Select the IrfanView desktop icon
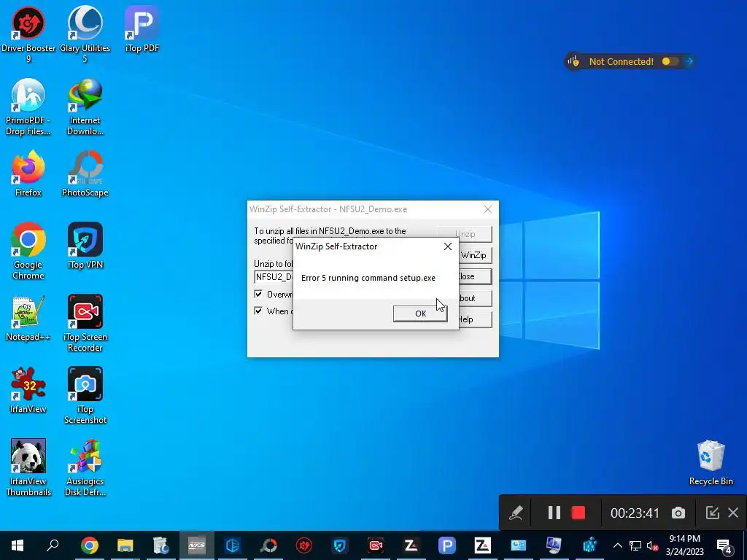 tap(28, 391)
